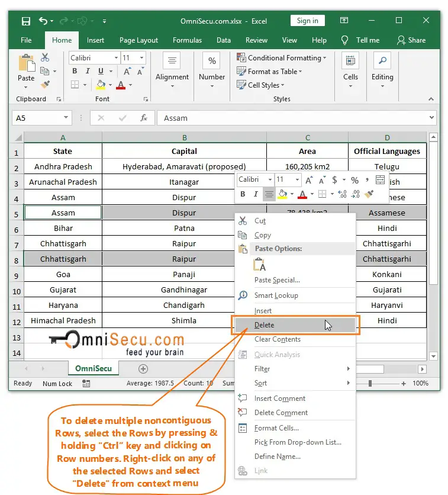Open the Editing group button

382,70
